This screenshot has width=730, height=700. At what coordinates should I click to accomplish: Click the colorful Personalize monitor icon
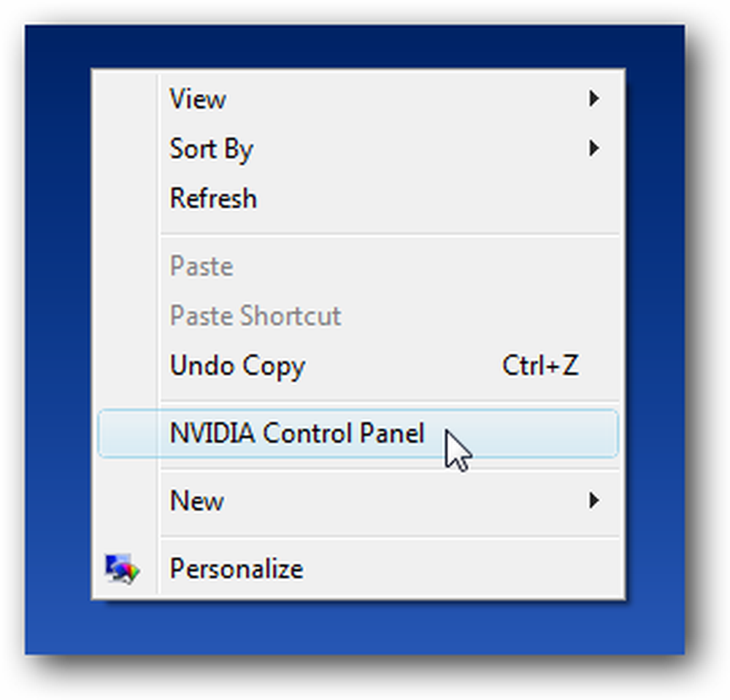coord(122,569)
